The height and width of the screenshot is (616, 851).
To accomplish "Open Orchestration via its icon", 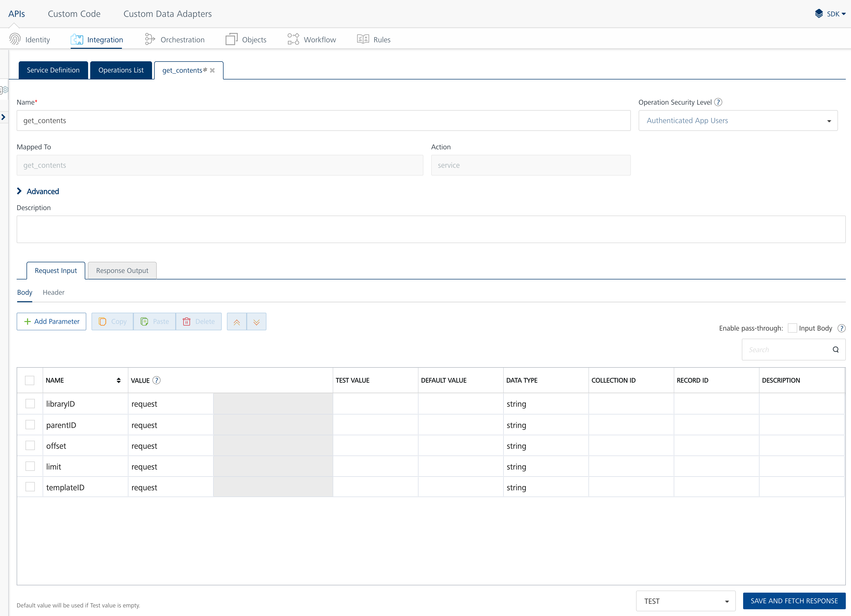I will (150, 39).
